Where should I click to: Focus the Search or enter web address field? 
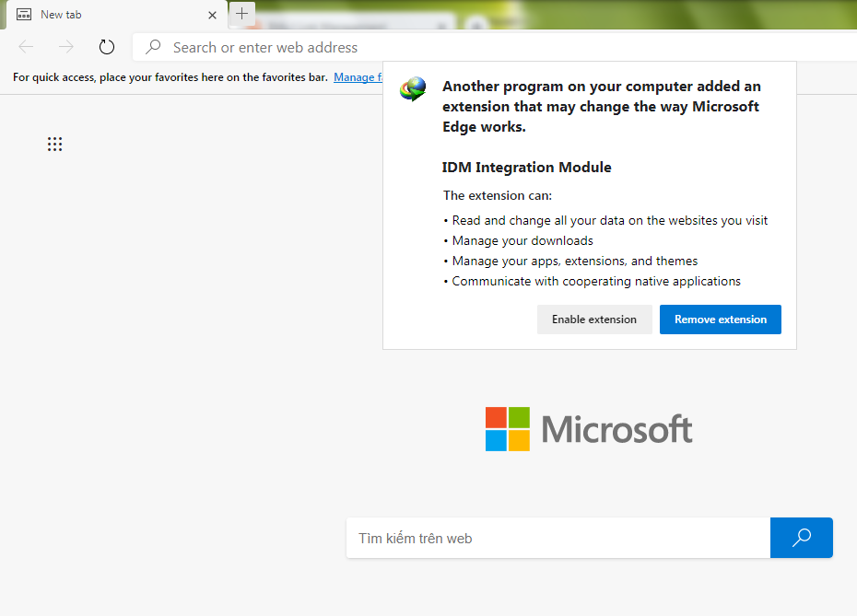[x=495, y=48]
